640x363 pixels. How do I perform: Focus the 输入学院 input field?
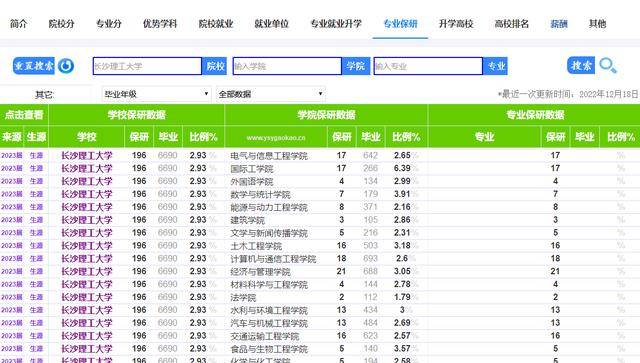click(x=287, y=66)
